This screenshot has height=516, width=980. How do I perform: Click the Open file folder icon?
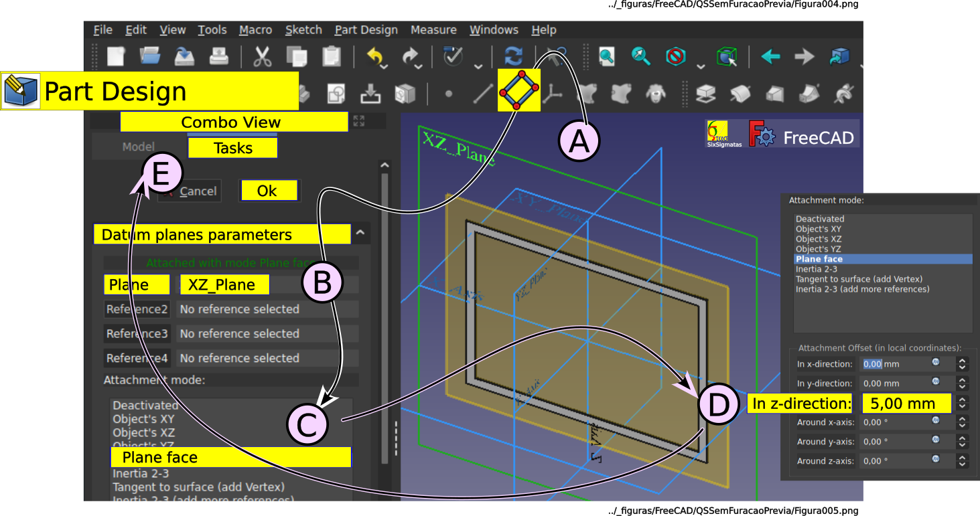click(x=151, y=56)
